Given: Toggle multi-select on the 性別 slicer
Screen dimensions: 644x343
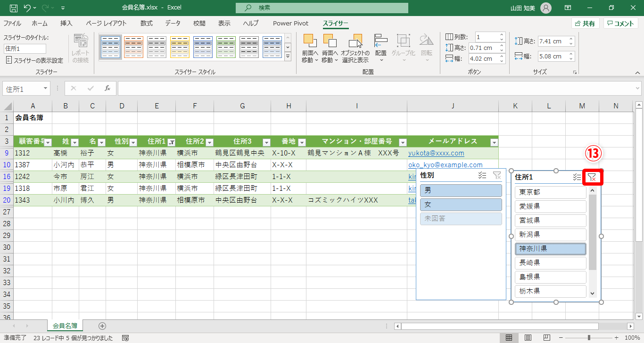Looking at the screenshot, I should (x=482, y=175).
